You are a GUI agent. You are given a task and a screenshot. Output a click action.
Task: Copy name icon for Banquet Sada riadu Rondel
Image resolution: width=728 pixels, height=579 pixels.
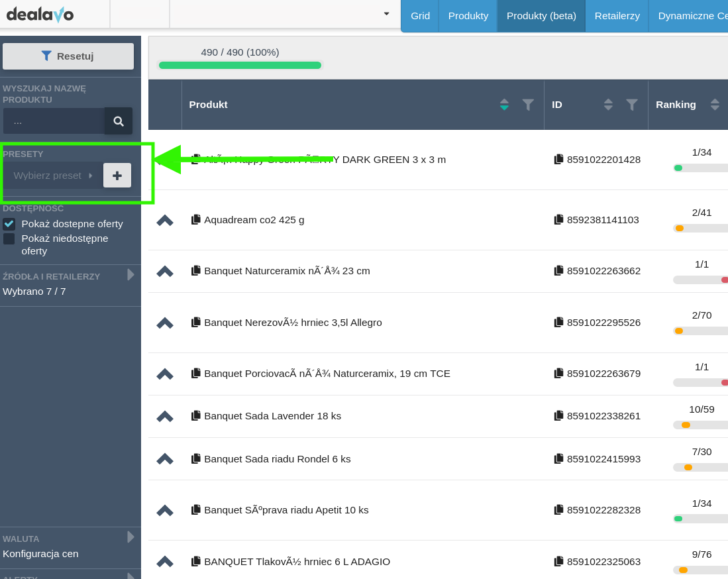coord(196,458)
